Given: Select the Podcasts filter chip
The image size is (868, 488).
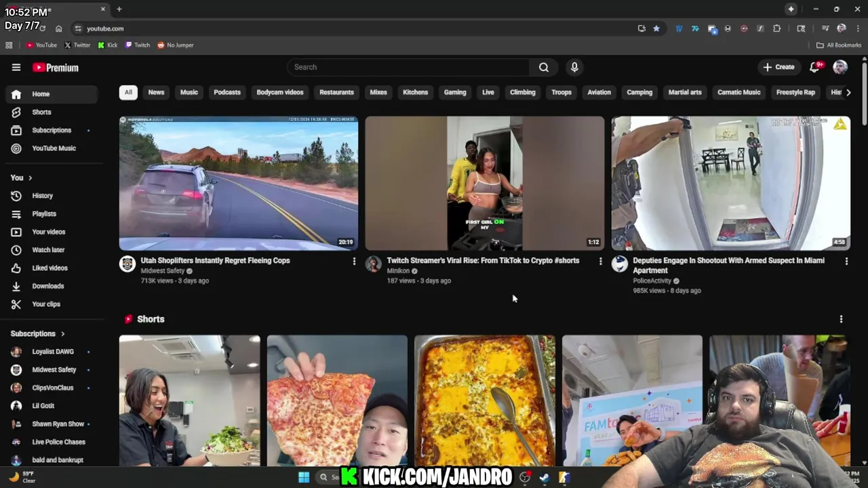Looking at the screenshot, I should point(227,92).
